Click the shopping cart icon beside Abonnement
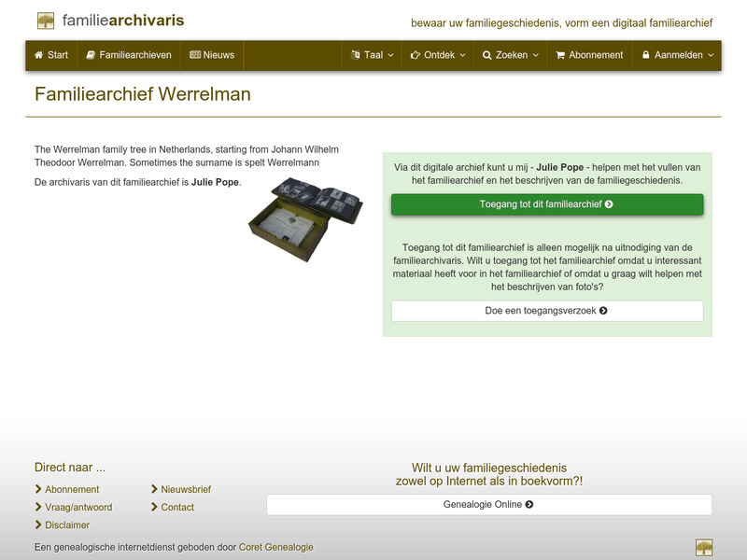 pos(561,55)
